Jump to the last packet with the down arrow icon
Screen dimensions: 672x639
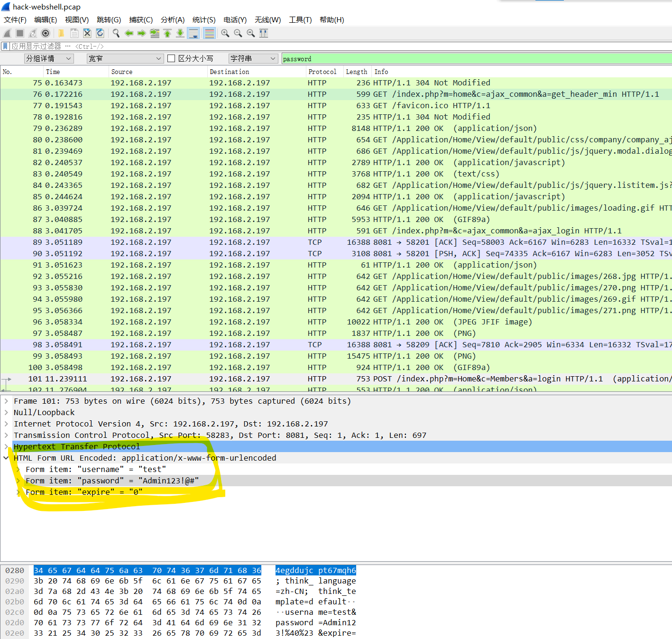click(x=180, y=33)
